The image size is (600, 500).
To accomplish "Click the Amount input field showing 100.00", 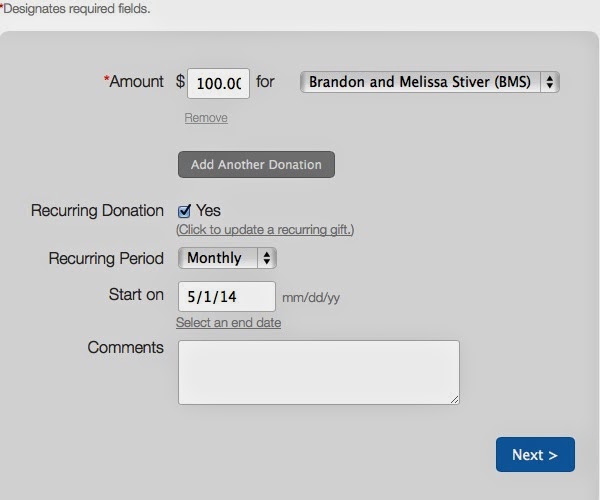I will coord(218,83).
